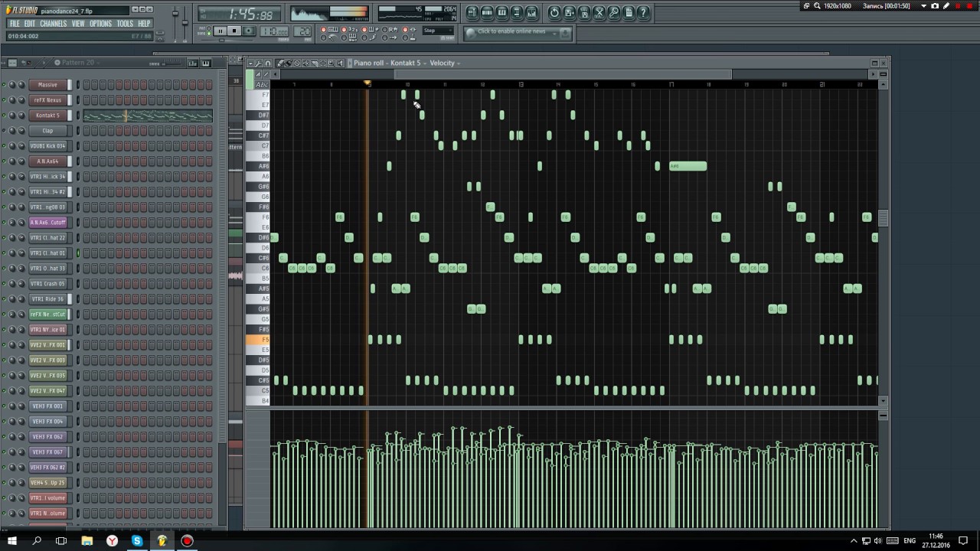The image size is (980, 551).
Task: Open the EDIT menu
Action: (x=30, y=24)
